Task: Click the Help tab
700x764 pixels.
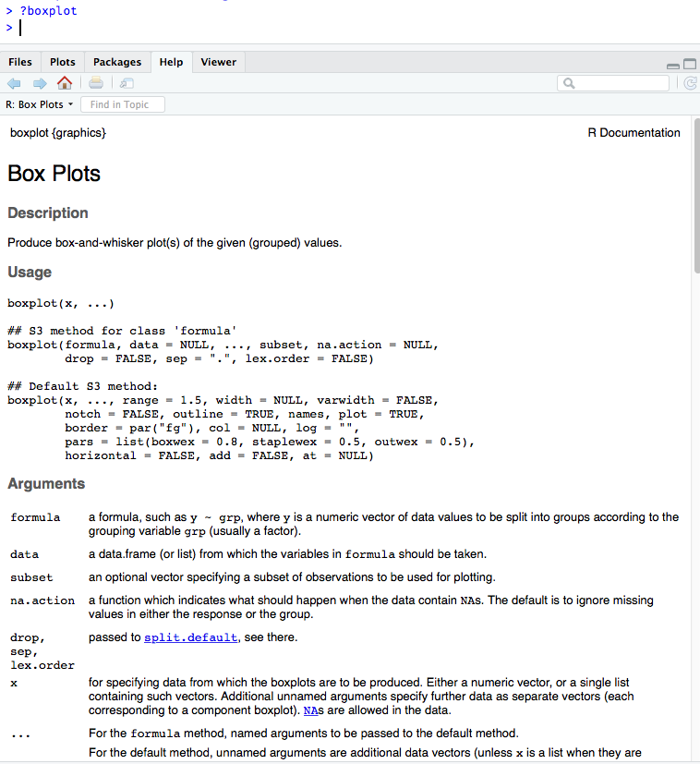Action: [171, 62]
